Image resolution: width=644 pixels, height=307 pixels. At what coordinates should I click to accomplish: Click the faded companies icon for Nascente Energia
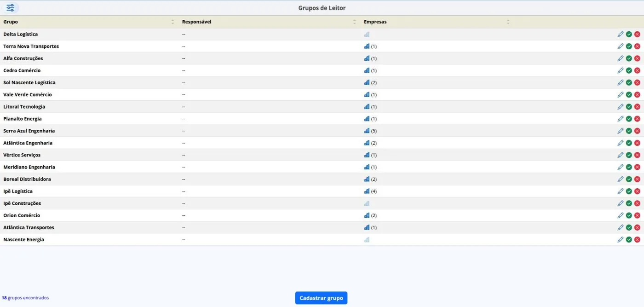pos(367,239)
